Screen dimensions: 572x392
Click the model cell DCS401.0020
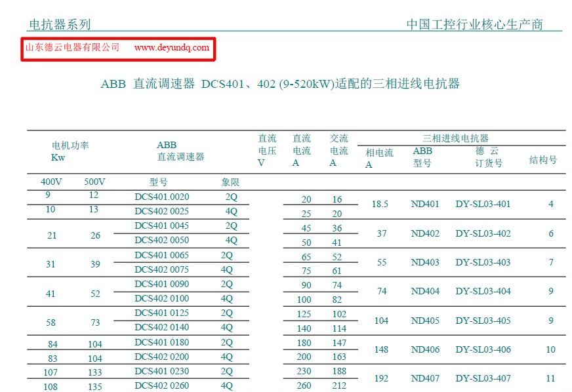pos(162,197)
